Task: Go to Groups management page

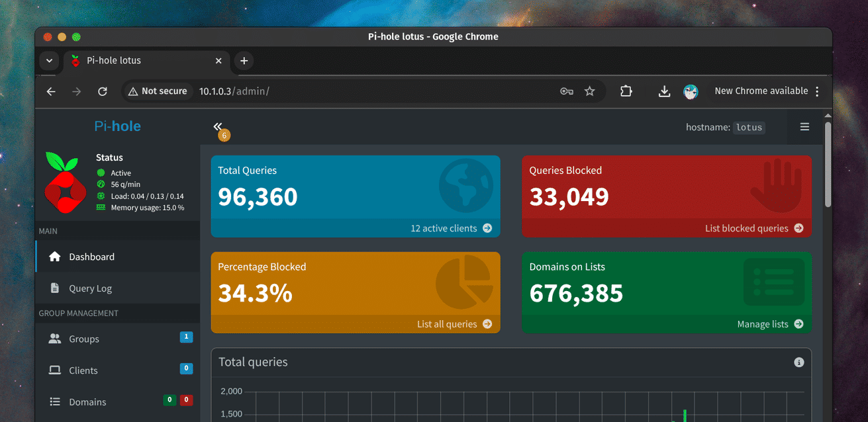Action: [x=84, y=339]
